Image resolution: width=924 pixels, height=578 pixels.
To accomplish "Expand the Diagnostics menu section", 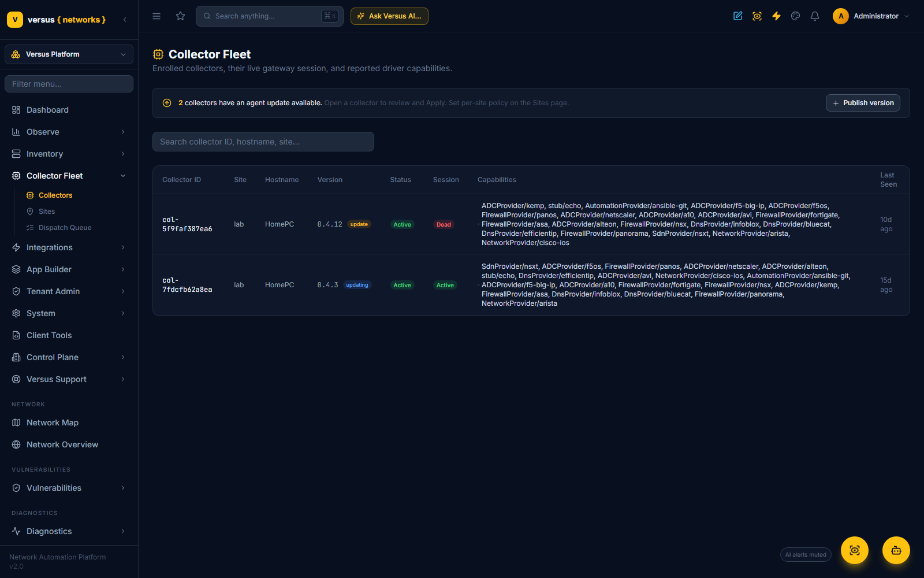I will click(x=69, y=531).
